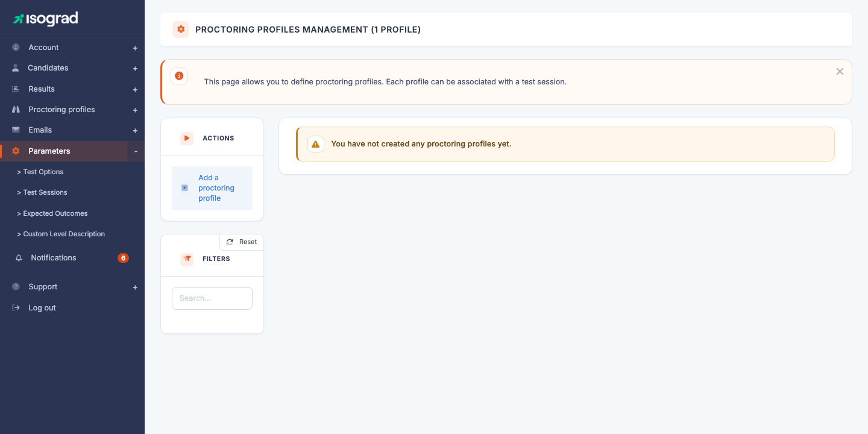Screen dimensions: 868x434
Task: Click the Reset refresh arrows icon
Action: [x=230, y=242]
